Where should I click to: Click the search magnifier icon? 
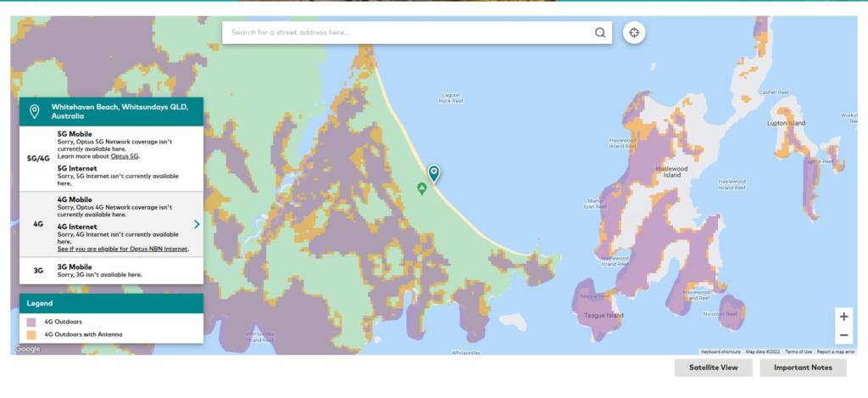tap(600, 32)
